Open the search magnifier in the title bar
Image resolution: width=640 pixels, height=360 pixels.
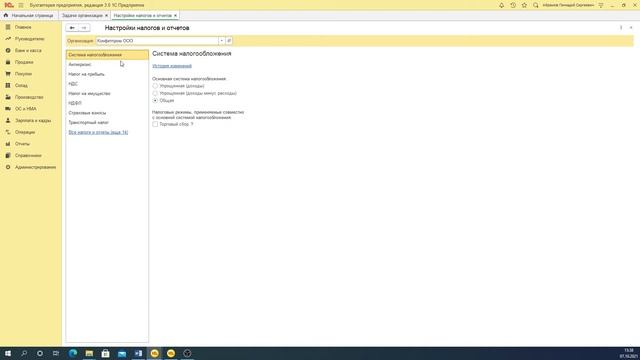pos(536,5)
